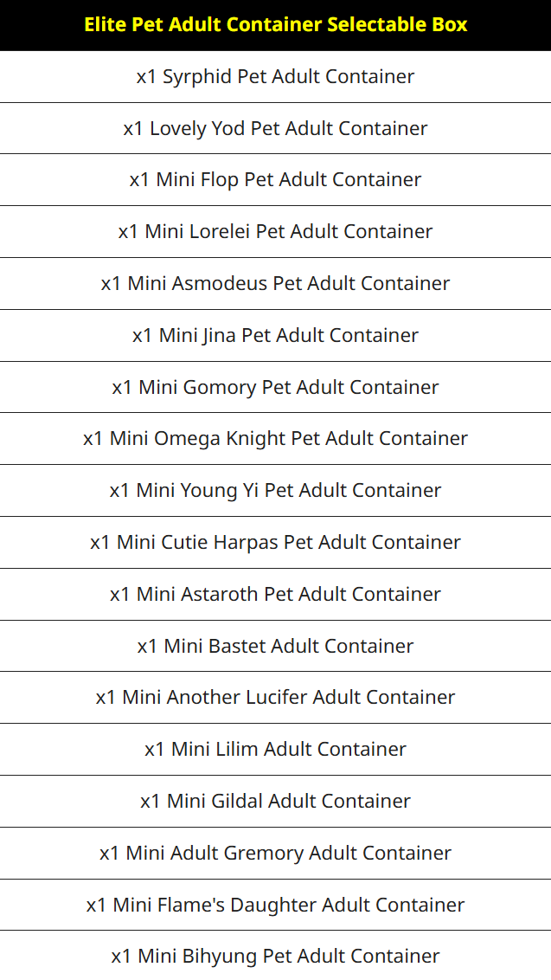Click the Mini Lilim Adult Container row

[275, 750]
